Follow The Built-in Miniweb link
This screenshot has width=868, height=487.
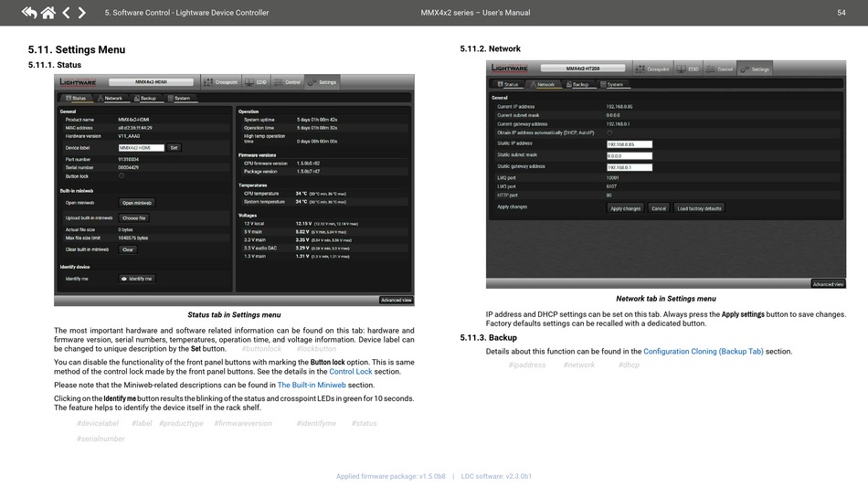pyautogui.click(x=312, y=385)
